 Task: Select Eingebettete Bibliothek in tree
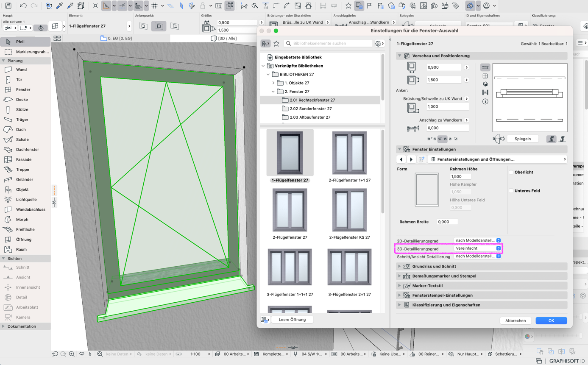coord(298,57)
